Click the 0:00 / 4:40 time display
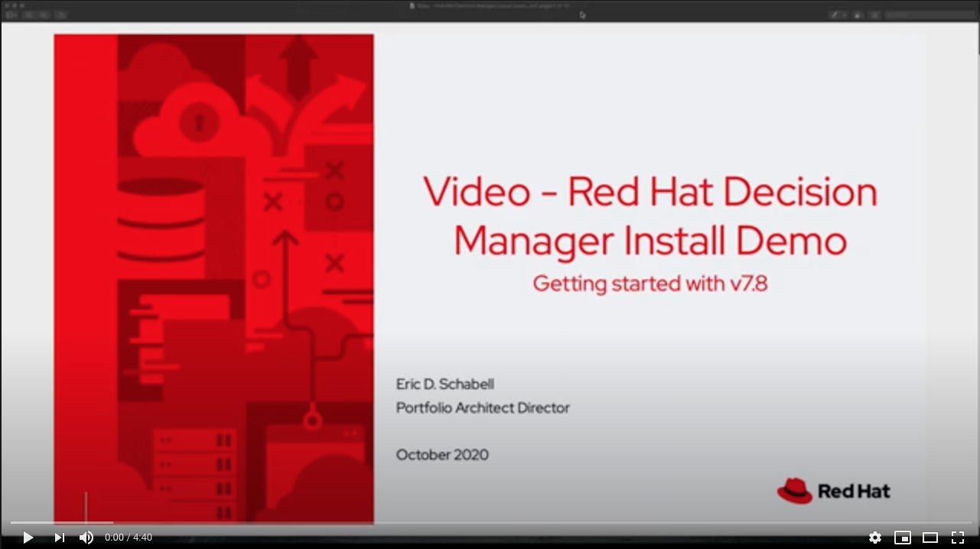Image resolution: width=980 pixels, height=549 pixels. [x=129, y=538]
